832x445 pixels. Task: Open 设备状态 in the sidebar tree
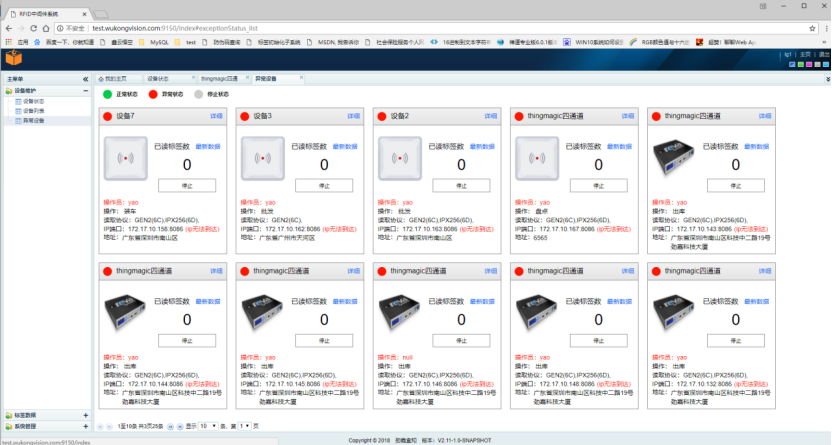[33, 101]
